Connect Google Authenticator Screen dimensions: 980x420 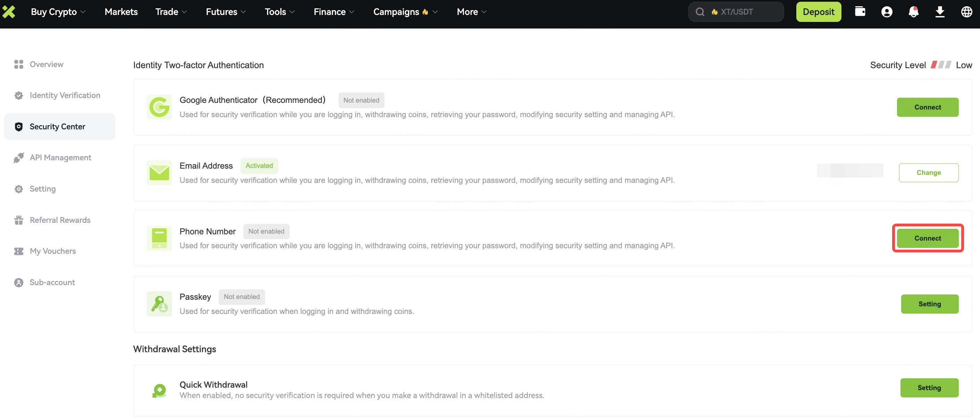click(x=927, y=107)
